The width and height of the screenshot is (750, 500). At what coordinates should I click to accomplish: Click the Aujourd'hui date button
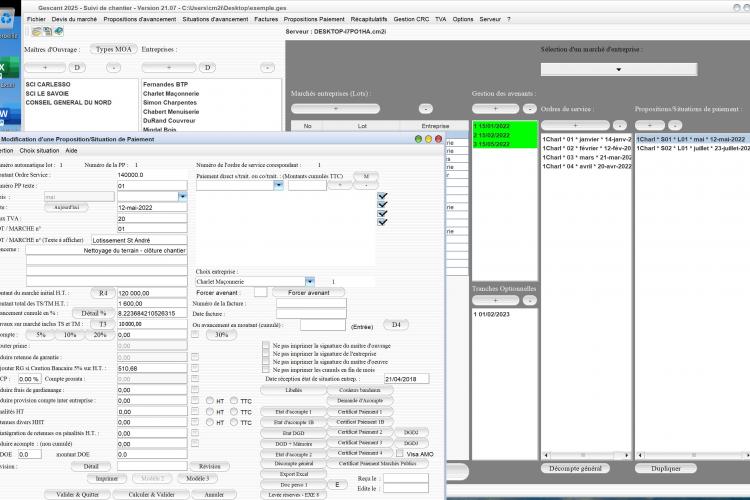tap(67, 207)
